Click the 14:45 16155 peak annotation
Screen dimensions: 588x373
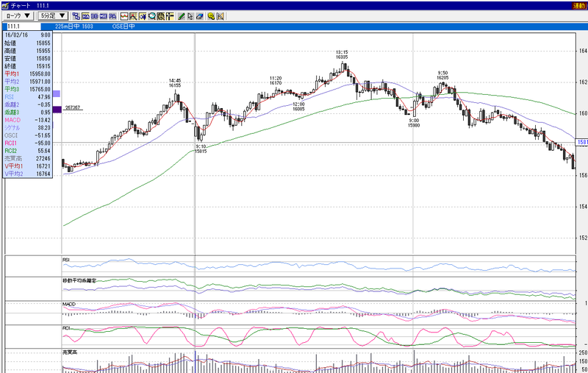(x=175, y=83)
